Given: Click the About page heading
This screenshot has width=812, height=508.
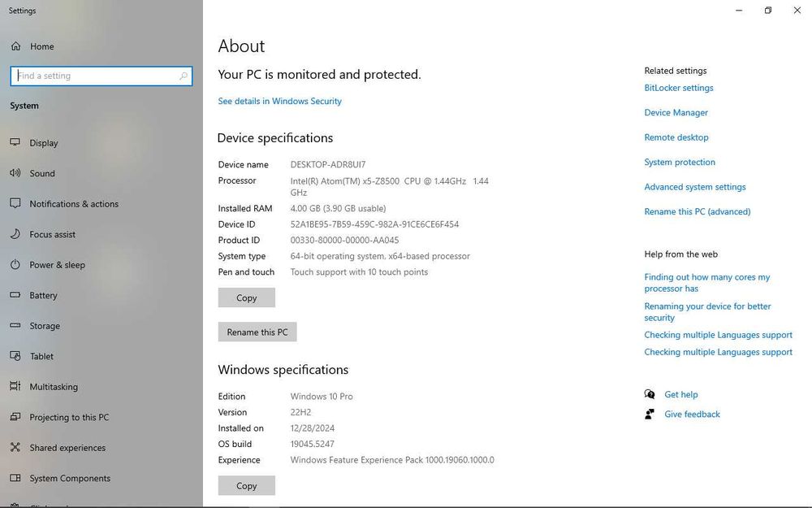Looking at the screenshot, I should coord(241,46).
